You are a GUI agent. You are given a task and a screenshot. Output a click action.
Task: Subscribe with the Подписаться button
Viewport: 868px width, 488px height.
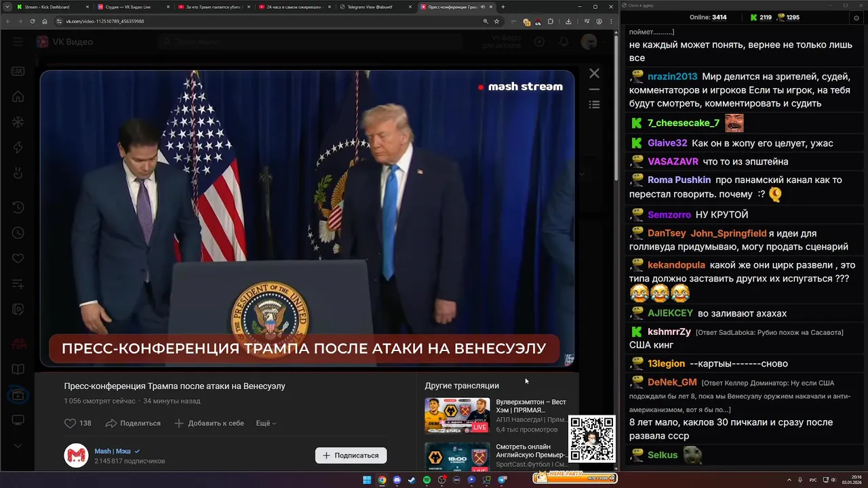pos(351,455)
